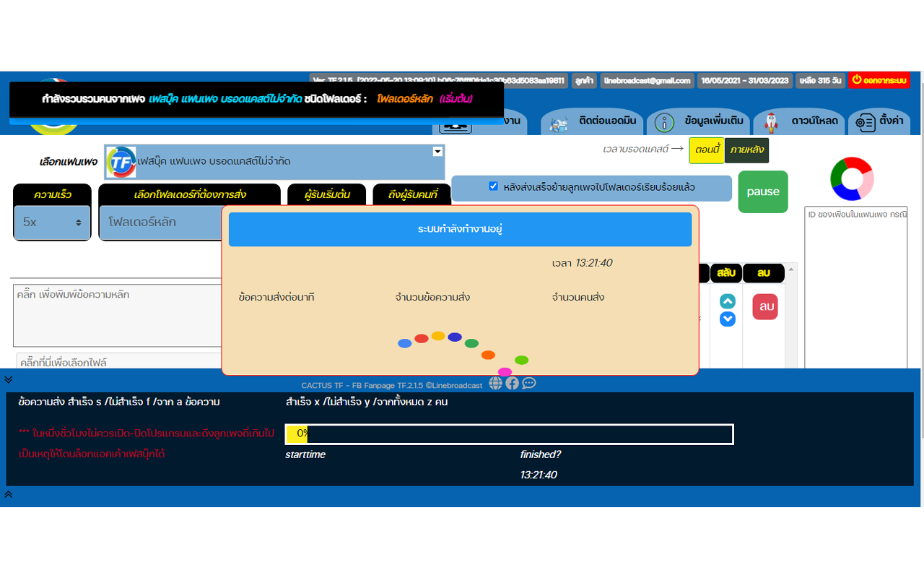Open the ข้อมูลเพิ่มเติม tab

click(697, 121)
